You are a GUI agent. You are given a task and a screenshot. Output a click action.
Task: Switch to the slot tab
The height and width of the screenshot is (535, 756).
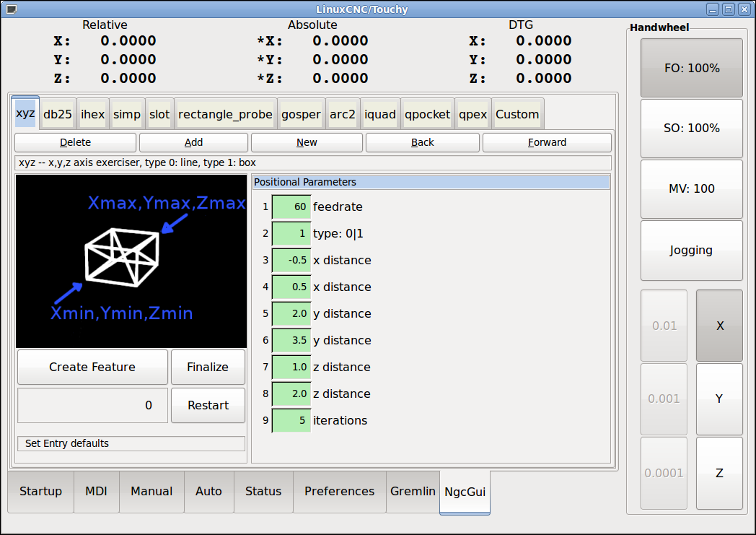(159, 114)
